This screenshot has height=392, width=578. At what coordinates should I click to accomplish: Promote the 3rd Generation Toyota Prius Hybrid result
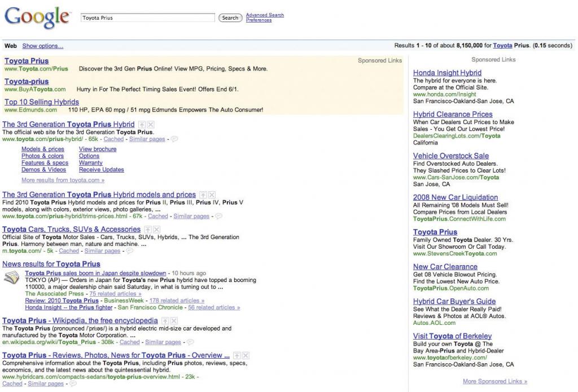pos(142,124)
